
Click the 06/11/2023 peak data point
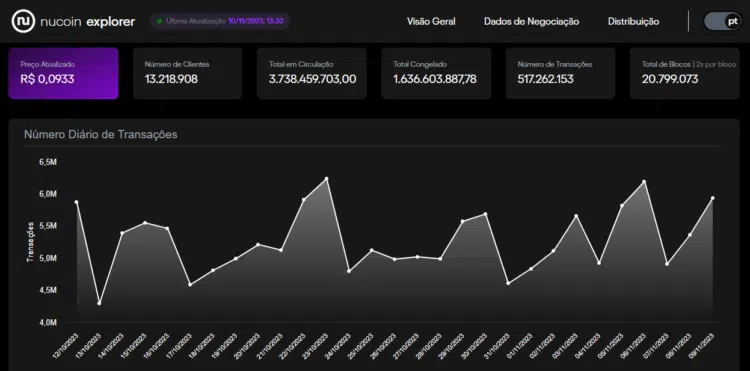pos(644,181)
